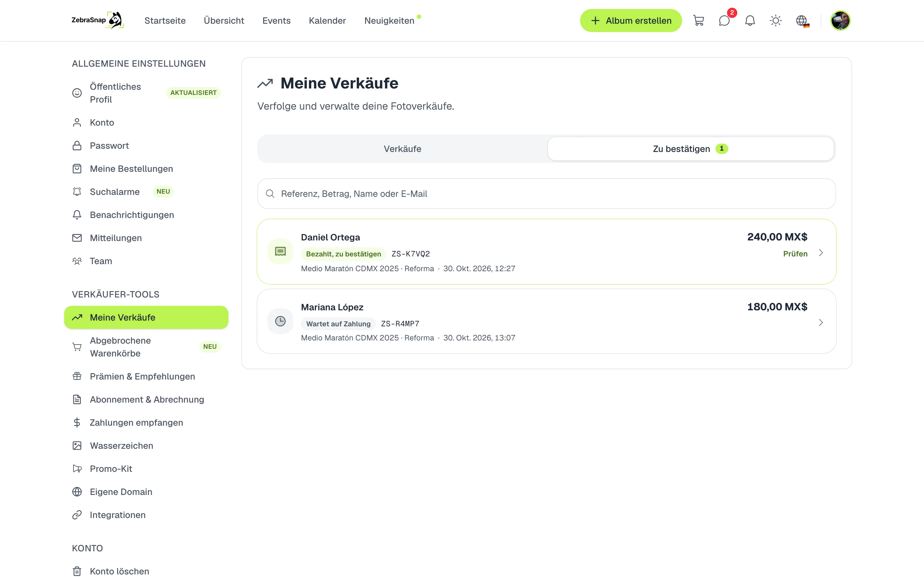
Task: Focus the Referenz, Betrag, Name search field
Action: pyautogui.click(x=546, y=194)
